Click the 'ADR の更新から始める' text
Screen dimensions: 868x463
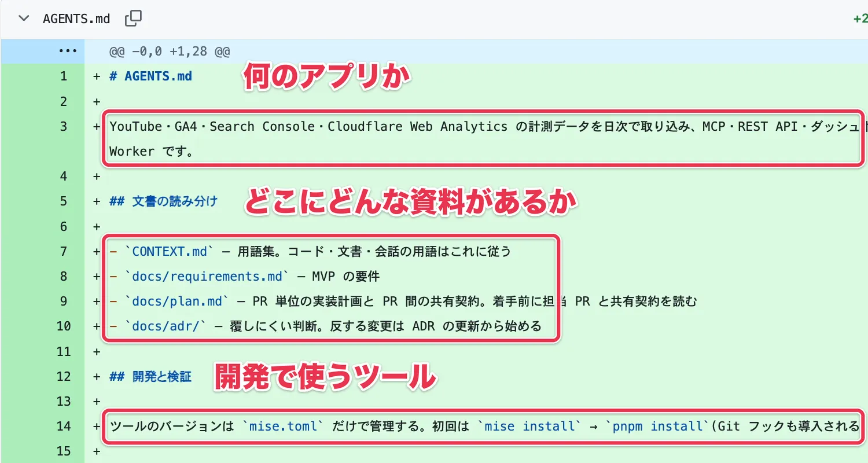coord(477,326)
